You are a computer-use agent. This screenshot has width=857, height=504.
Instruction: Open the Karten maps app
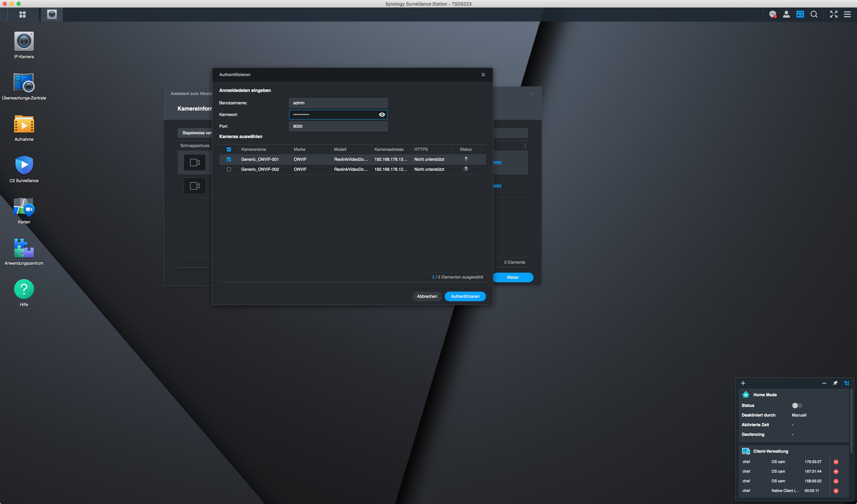(24, 207)
